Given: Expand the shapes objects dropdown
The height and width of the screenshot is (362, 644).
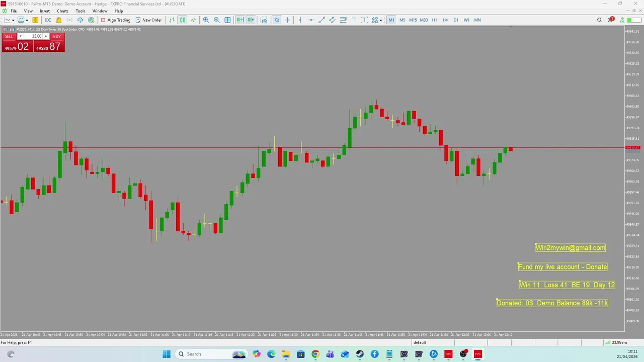Looking at the screenshot, I should coord(381,20).
